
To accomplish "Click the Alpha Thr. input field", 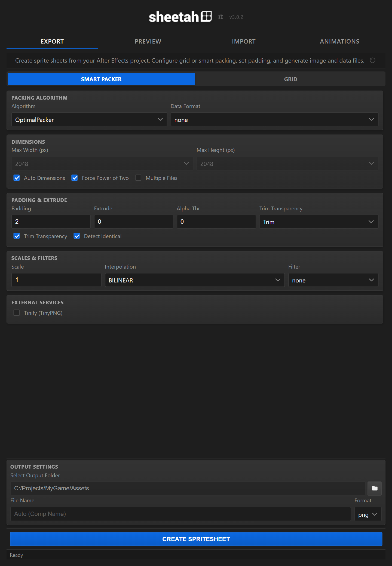I will point(216,222).
